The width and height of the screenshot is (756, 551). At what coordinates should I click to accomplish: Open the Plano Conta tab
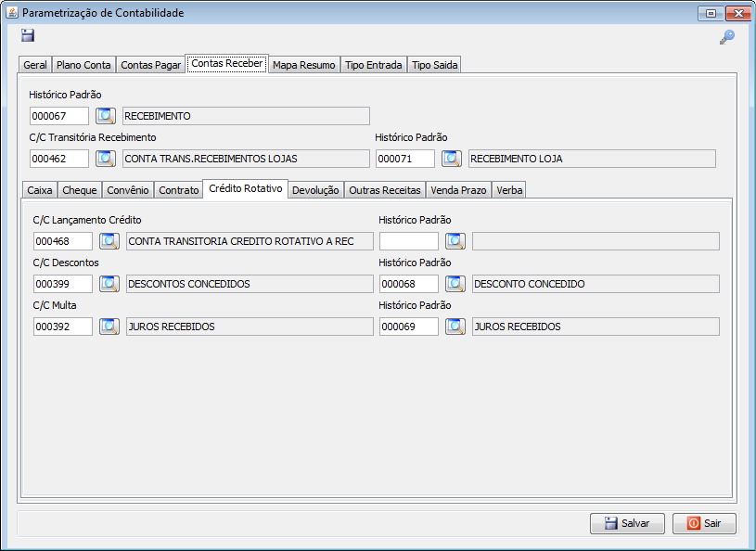tap(83, 65)
